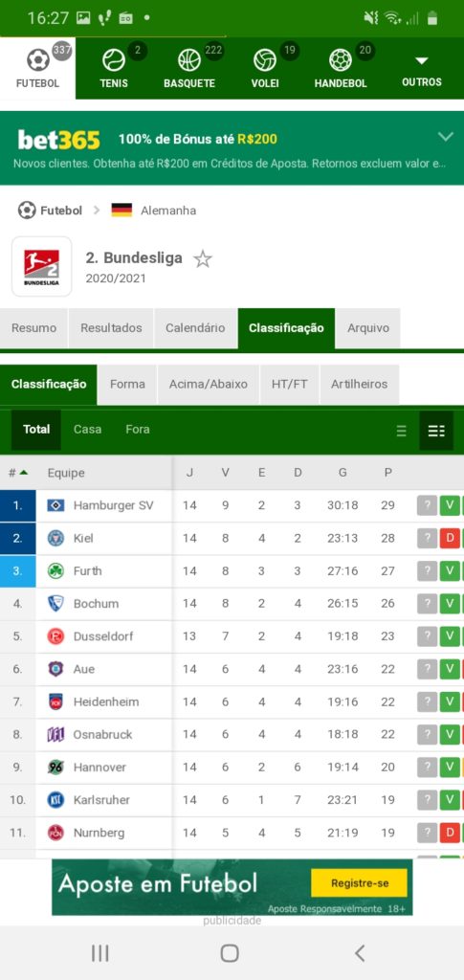Follow the Alemanha breadcrumb link
The image size is (464, 980).
click(x=168, y=211)
